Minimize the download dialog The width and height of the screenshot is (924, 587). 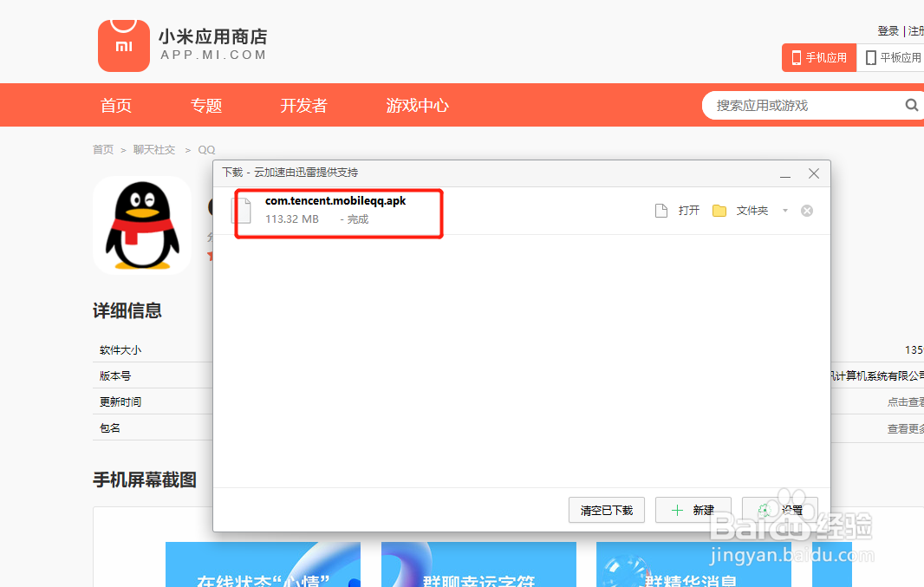point(785,174)
